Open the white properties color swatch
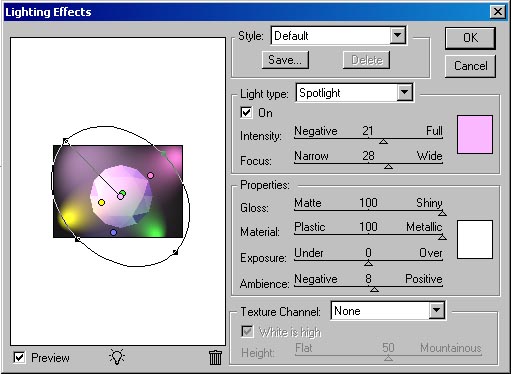Image resolution: width=511 pixels, height=374 pixels. pos(475,239)
